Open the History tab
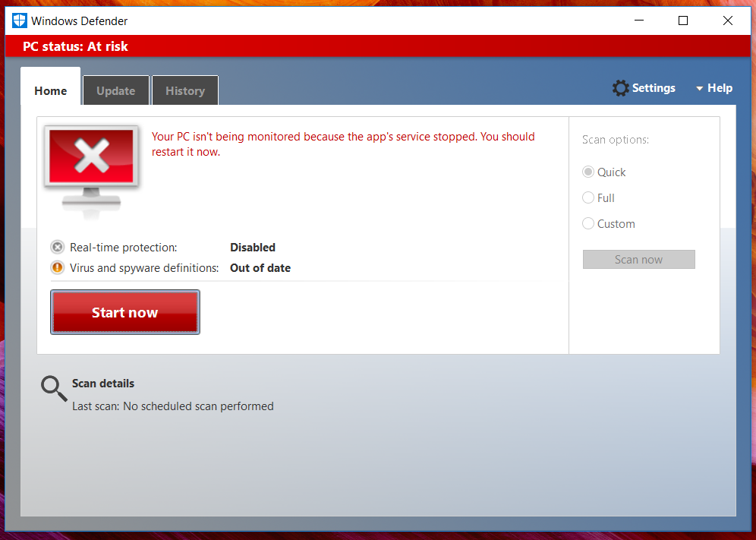756x540 pixels. [185, 90]
